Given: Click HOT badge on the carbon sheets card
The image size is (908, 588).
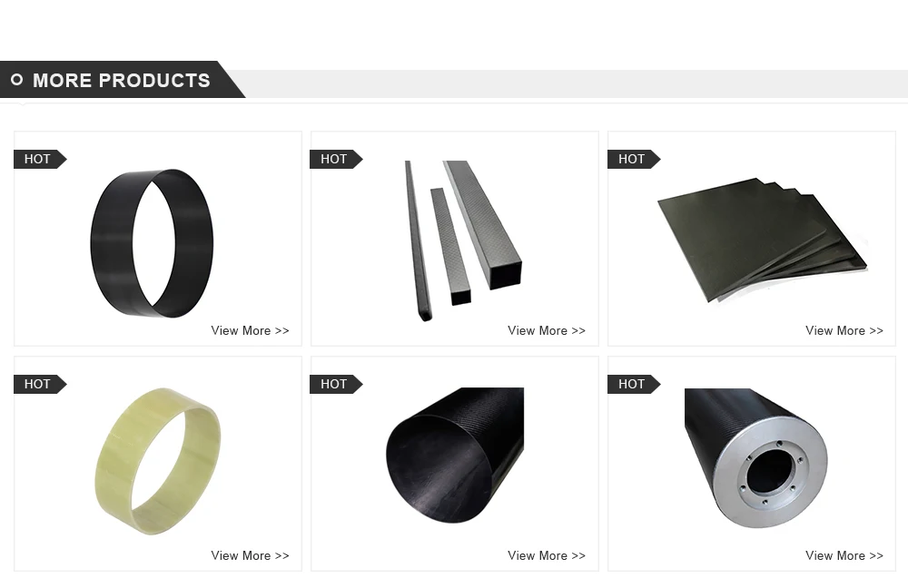Looking at the screenshot, I should tap(634, 159).
